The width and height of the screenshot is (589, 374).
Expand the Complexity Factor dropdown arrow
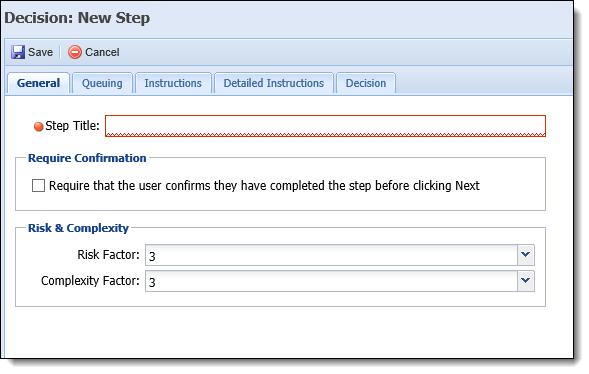(x=526, y=281)
